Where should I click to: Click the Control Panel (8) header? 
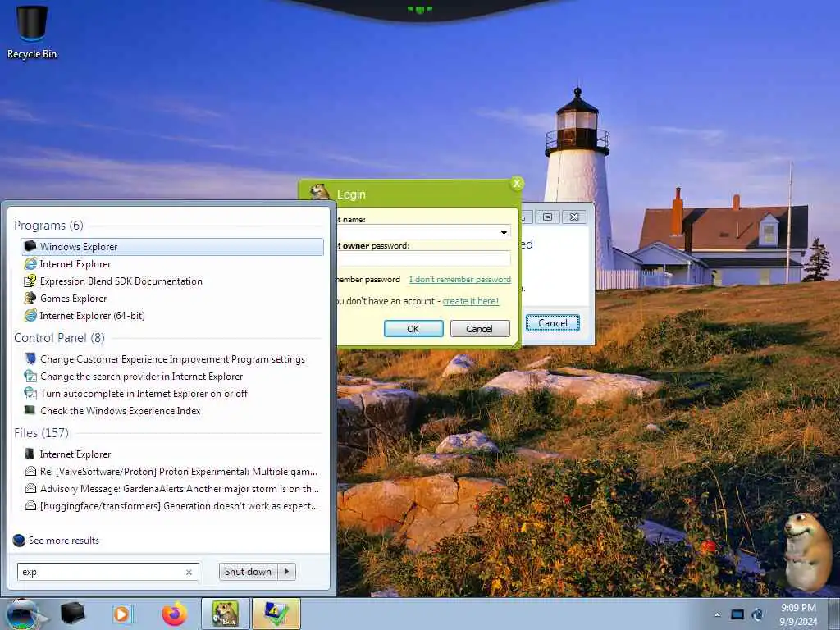tap(59, 337)
